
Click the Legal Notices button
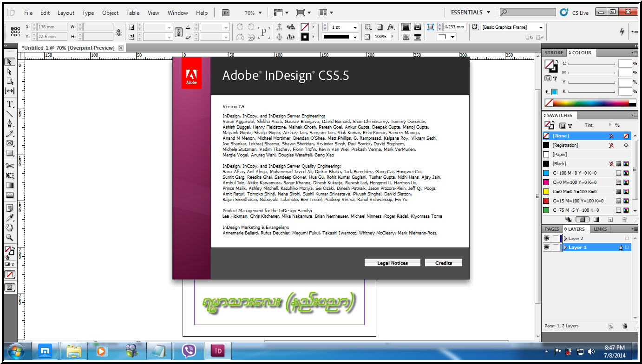tap(393, 263)
